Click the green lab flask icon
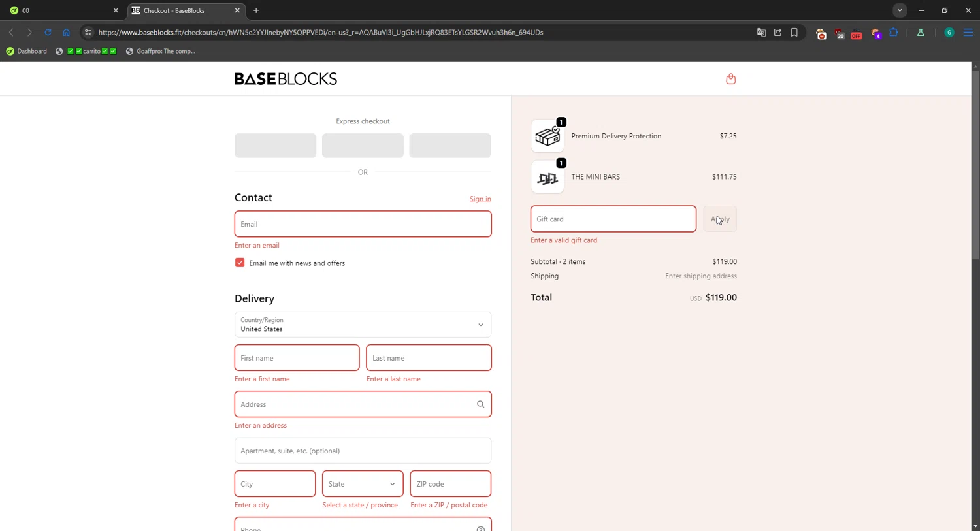 921,32
